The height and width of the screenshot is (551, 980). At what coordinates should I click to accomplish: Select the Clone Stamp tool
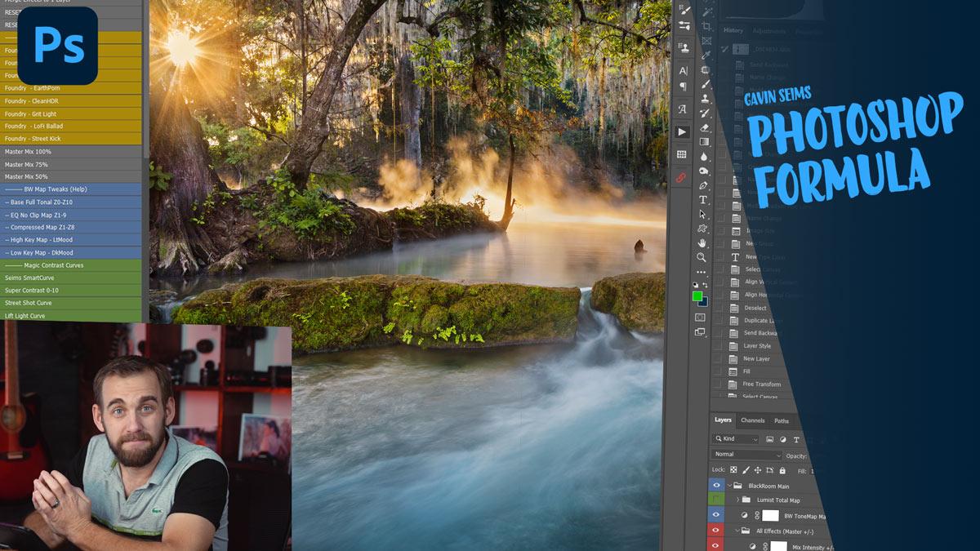pyautogui.click(x=705, y=99)
